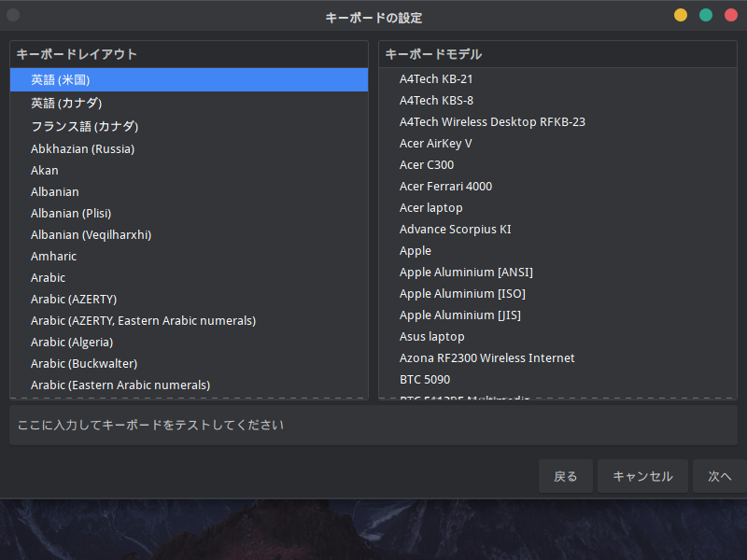Viewport: 747px width, 560px height.
Task: Choose A4Tech KBS-8 model
Action: pyautogui.click(x=557, y=101)
